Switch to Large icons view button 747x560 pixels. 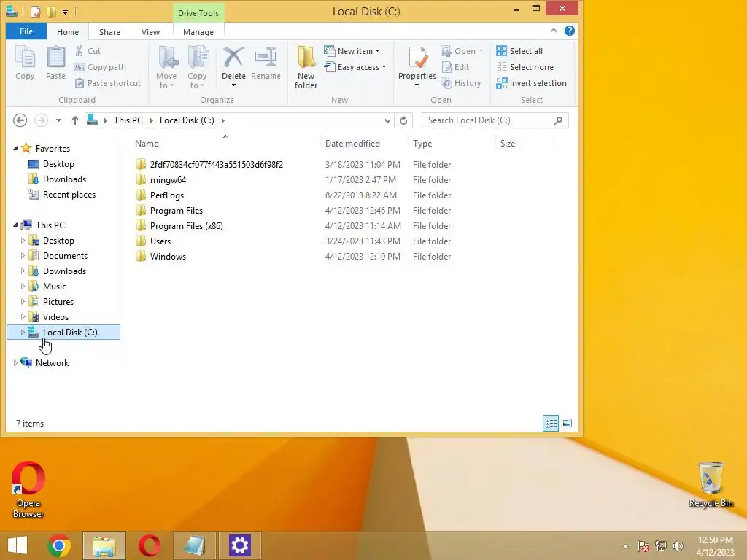[567, 424]
